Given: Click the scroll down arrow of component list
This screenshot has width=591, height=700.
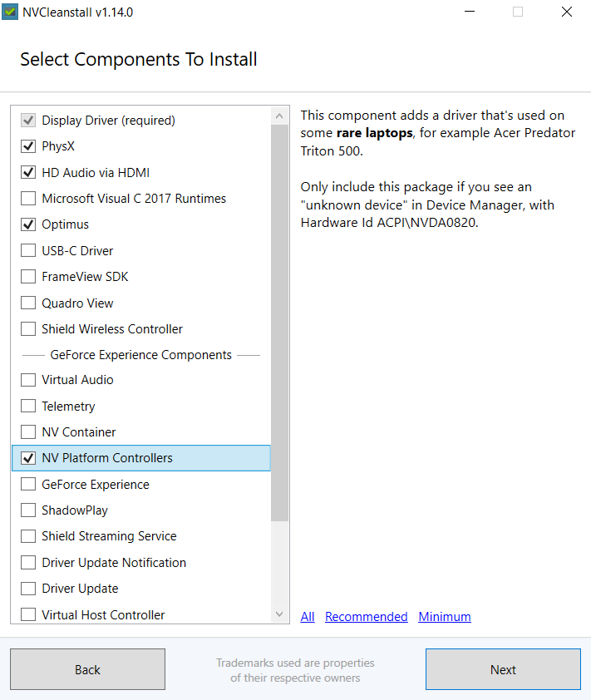Looking at the screenshot, I should click(x=279, y=614).
